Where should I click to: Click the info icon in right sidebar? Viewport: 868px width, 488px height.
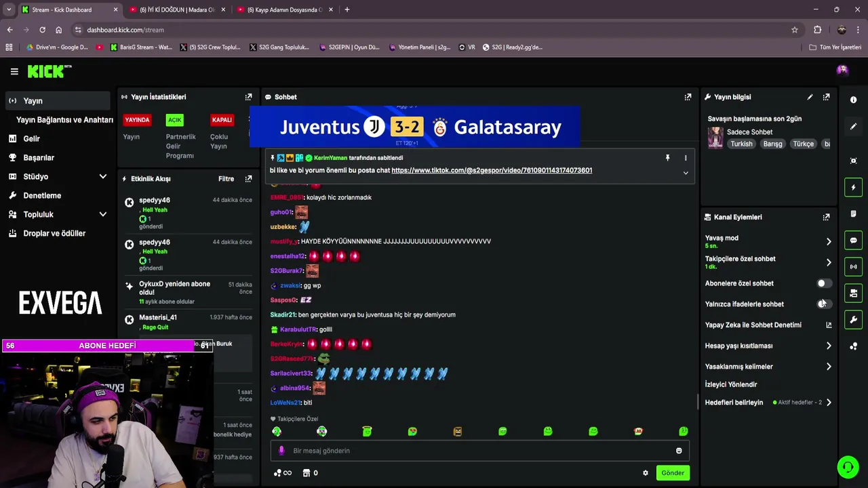[x=853, y=100]
